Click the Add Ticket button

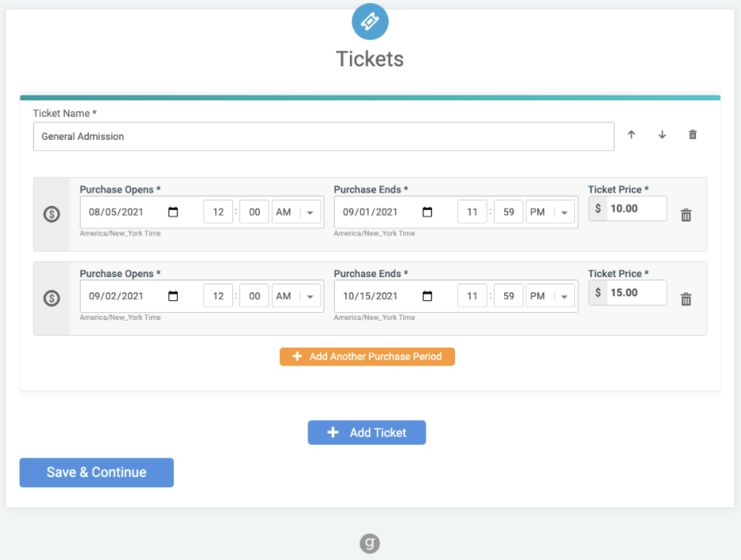click(367, 432)
